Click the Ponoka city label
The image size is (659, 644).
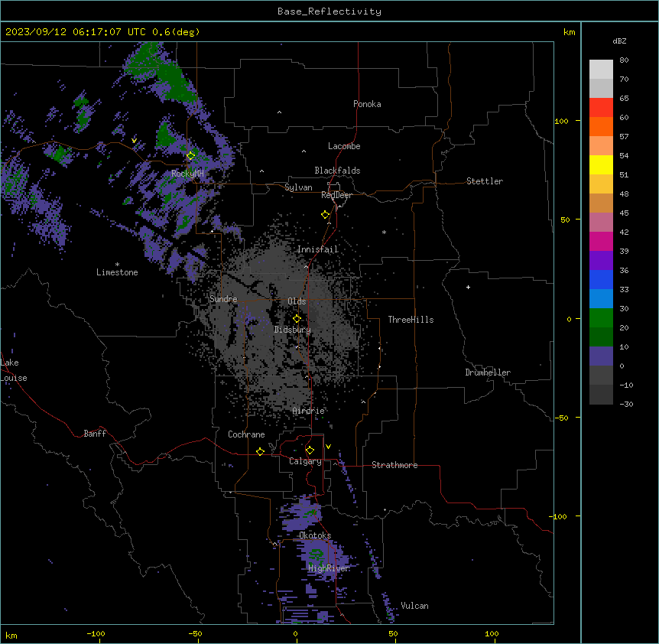[x=367, y=104]
